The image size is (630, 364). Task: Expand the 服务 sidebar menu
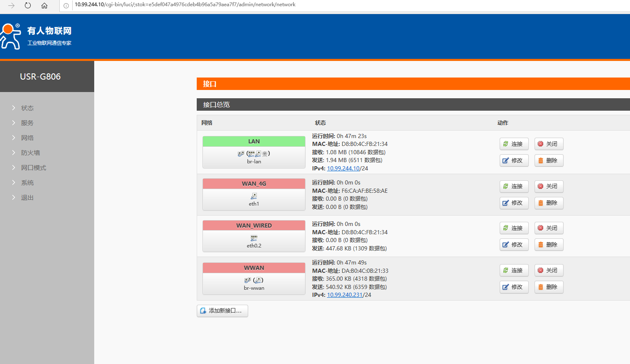(x=27, y=123)
